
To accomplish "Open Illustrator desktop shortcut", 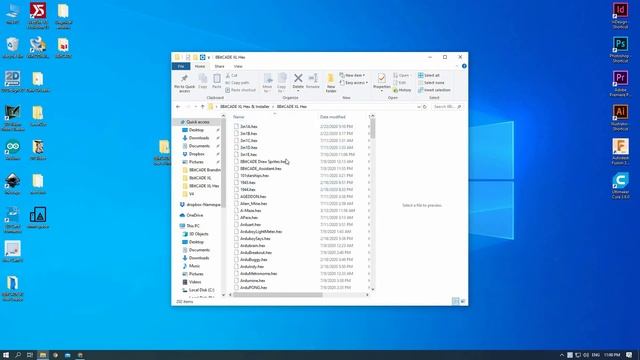I will tap(620, 118).
